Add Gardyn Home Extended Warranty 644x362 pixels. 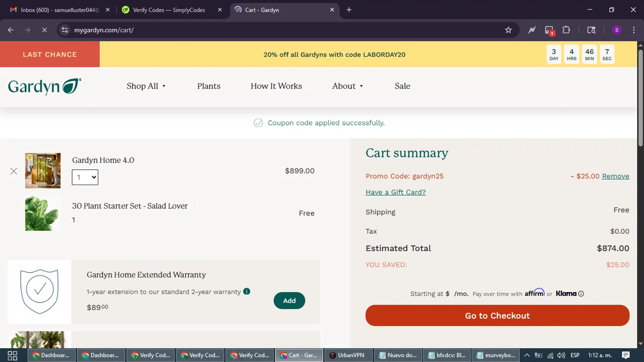click(x=289, y=301)
